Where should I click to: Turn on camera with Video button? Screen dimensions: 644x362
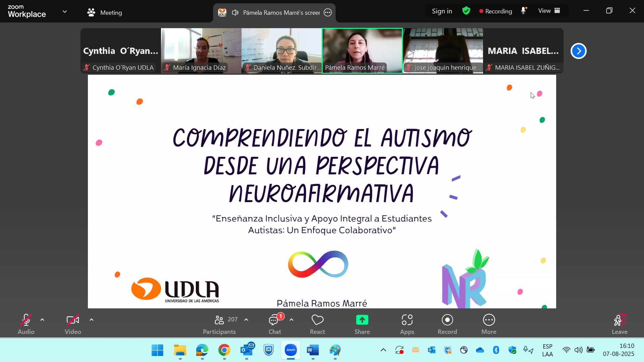pyautogui.click(x=73, y=324)
